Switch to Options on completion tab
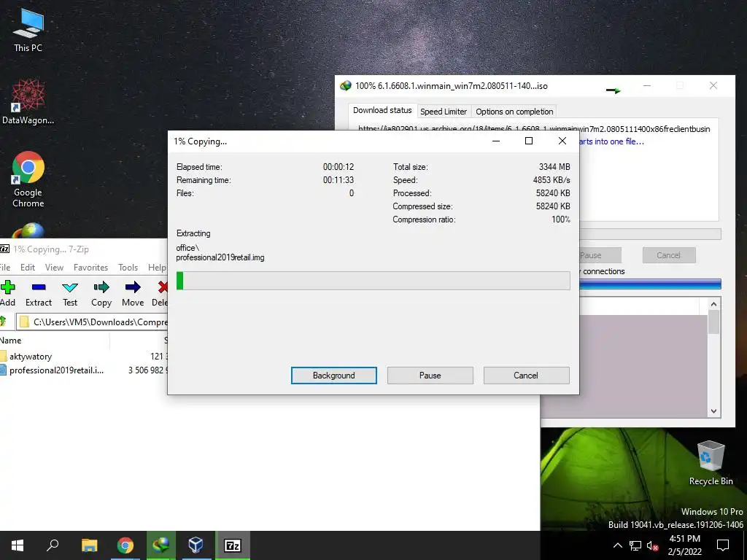Viewport: 747px width, 560px height. coord(514,112)
